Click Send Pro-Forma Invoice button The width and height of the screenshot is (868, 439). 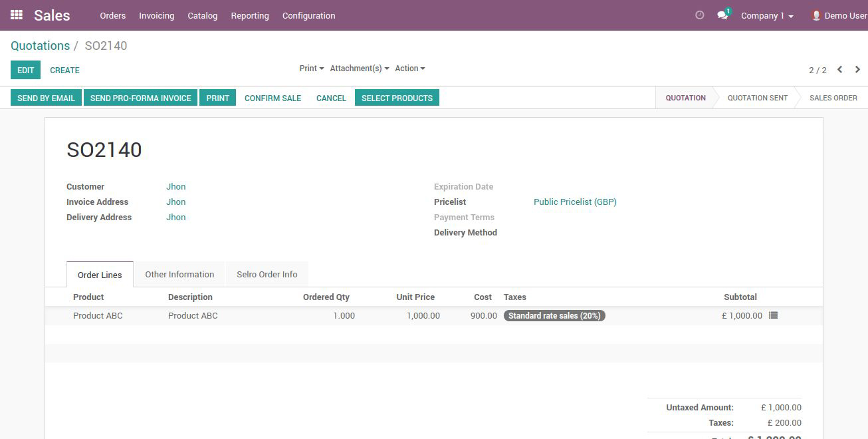click(x=140, y=98)
